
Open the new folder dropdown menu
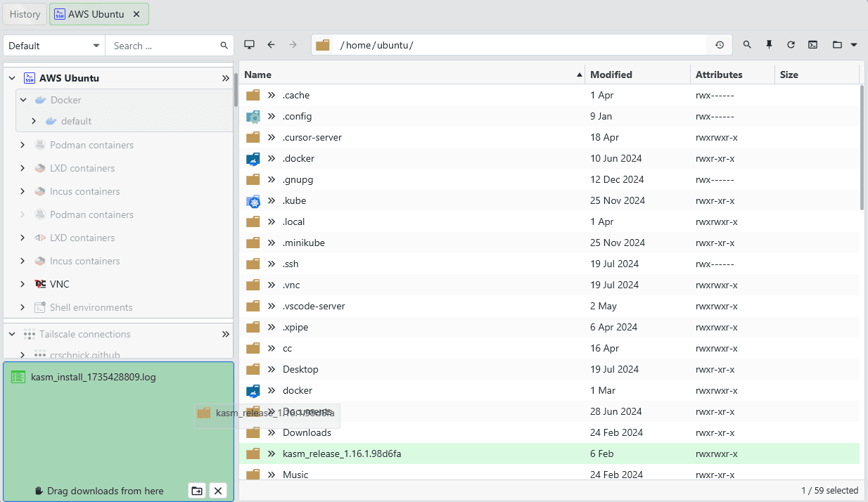coord(845,45)
